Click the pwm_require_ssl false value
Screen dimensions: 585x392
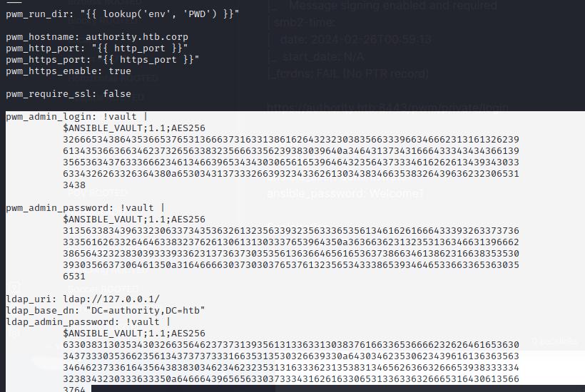tap(117, 94)
